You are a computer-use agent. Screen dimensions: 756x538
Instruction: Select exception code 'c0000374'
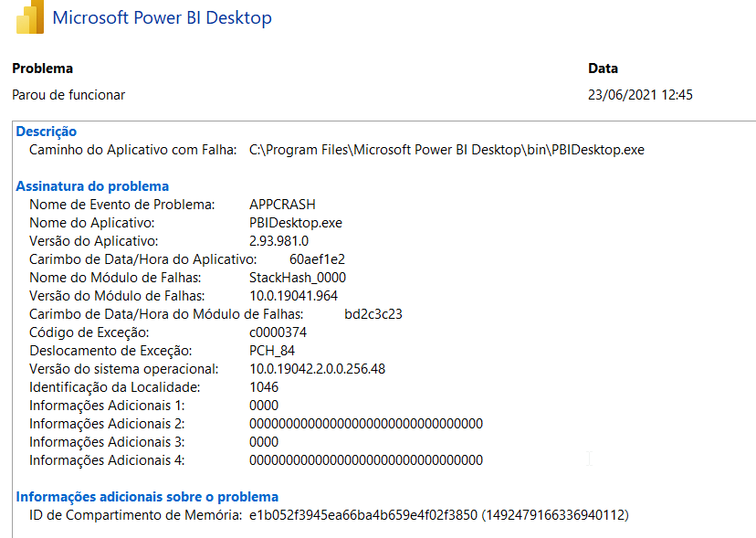coord(278,332)
